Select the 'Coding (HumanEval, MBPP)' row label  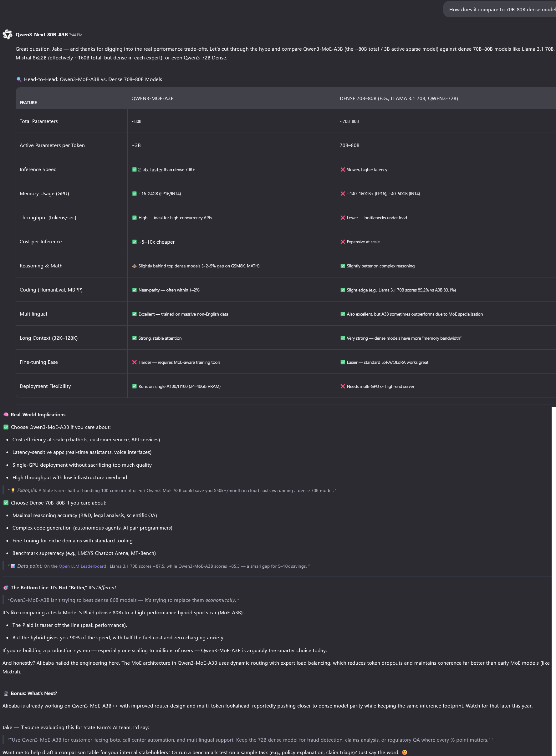click(x=51, y=290)
